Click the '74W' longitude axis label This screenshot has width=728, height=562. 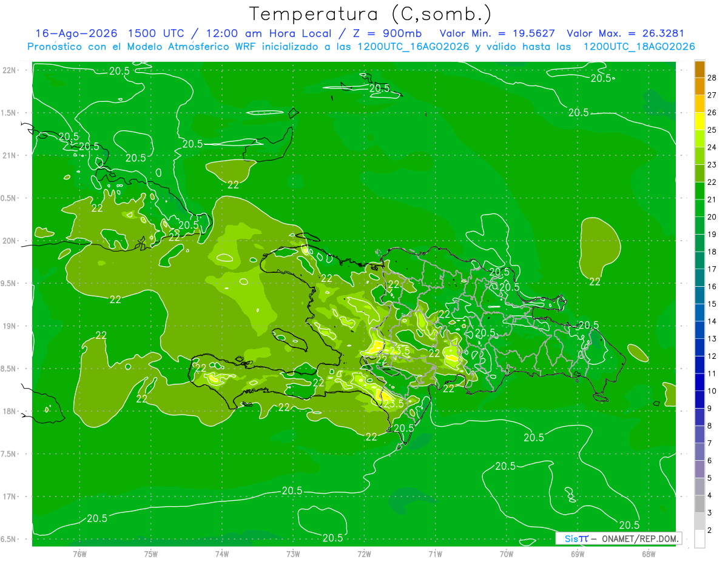pyautogui.click(x=222, y=554)
